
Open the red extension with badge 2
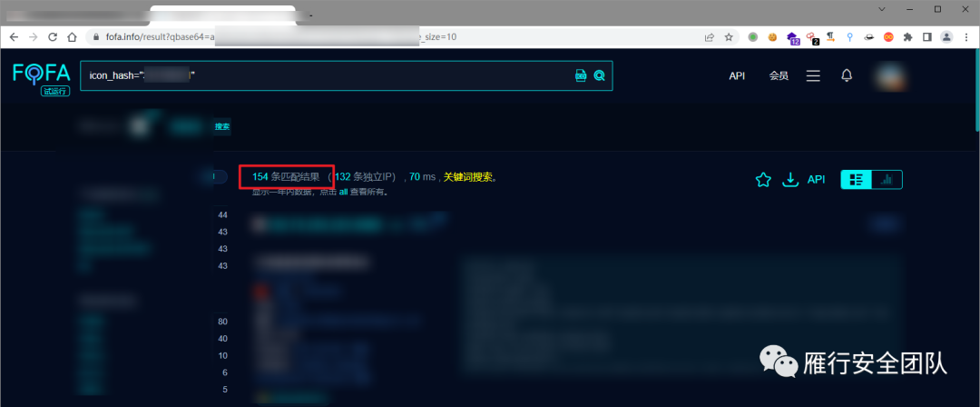(812, 38)
